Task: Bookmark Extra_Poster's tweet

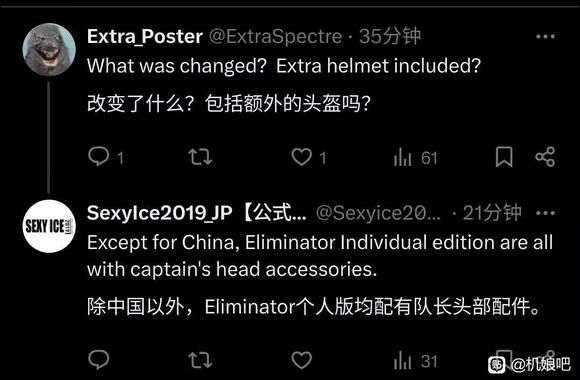Action: [x=504, y=157]
